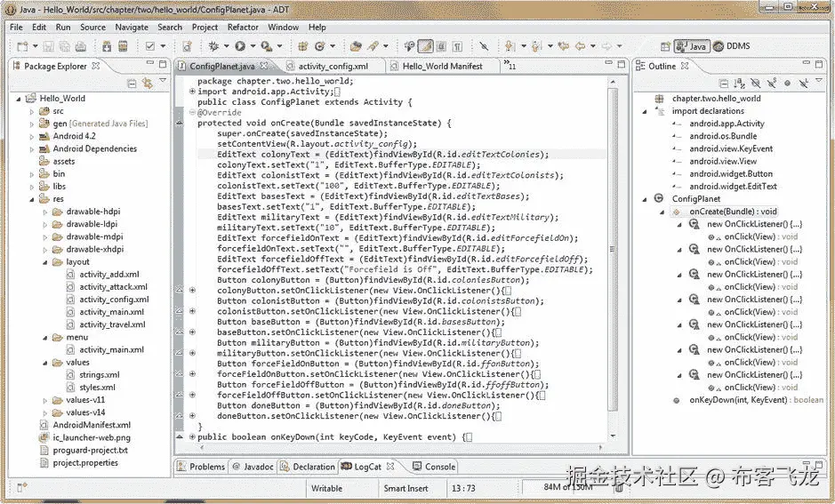
Task: Open the Android SDK Manager icon
Action: tap(107, 46)
